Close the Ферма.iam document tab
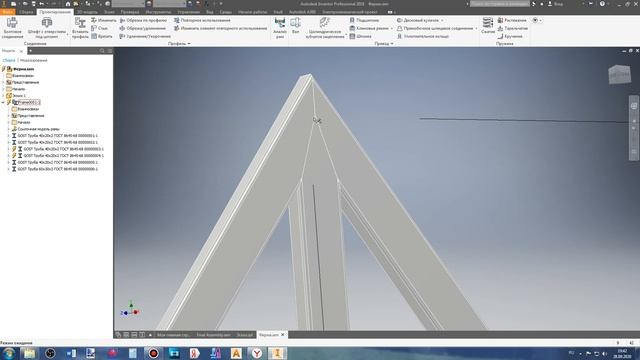The width and height of the screenshot is (640, 360). point(282,335)
